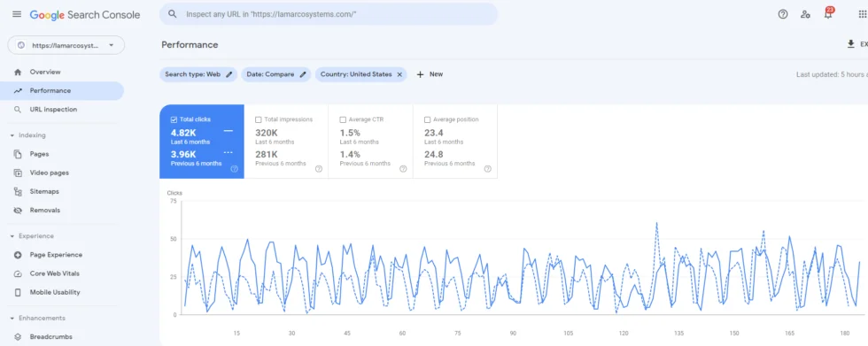
Task: Check the Average CTR checkbox
Action: click(343, 119)
